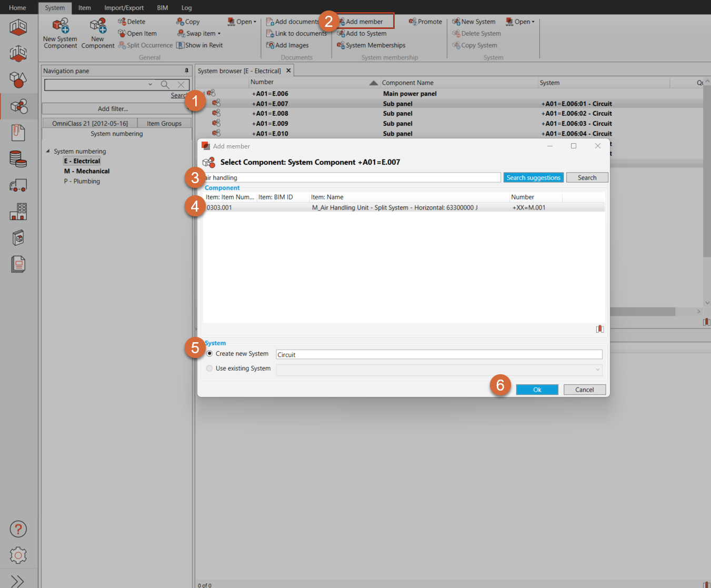Viewport: 711px width, 588px height.
Task: Open the BIM menu
Action: click(x=162, y=7)
